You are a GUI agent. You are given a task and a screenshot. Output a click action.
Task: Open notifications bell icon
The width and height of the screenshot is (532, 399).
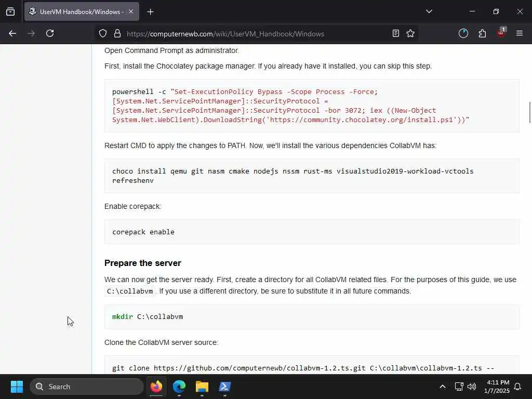(x=518, y=387)
